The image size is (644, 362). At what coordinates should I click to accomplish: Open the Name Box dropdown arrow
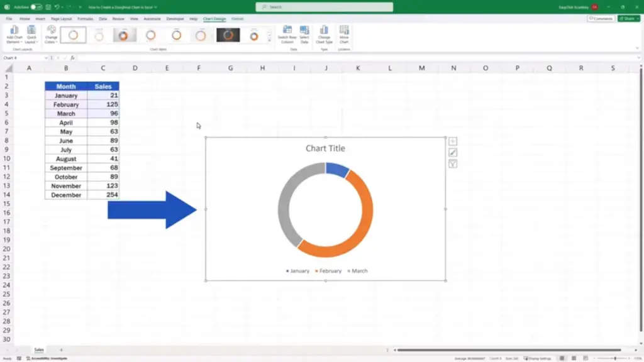46,58
